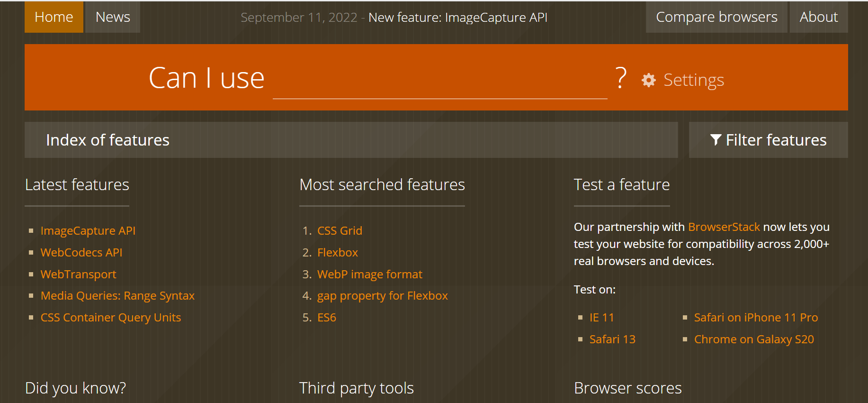Click the Settings label text
Image resolution: width=868 pixels, height=403 pixels.
pyautogui.click(x=694, y=80)
